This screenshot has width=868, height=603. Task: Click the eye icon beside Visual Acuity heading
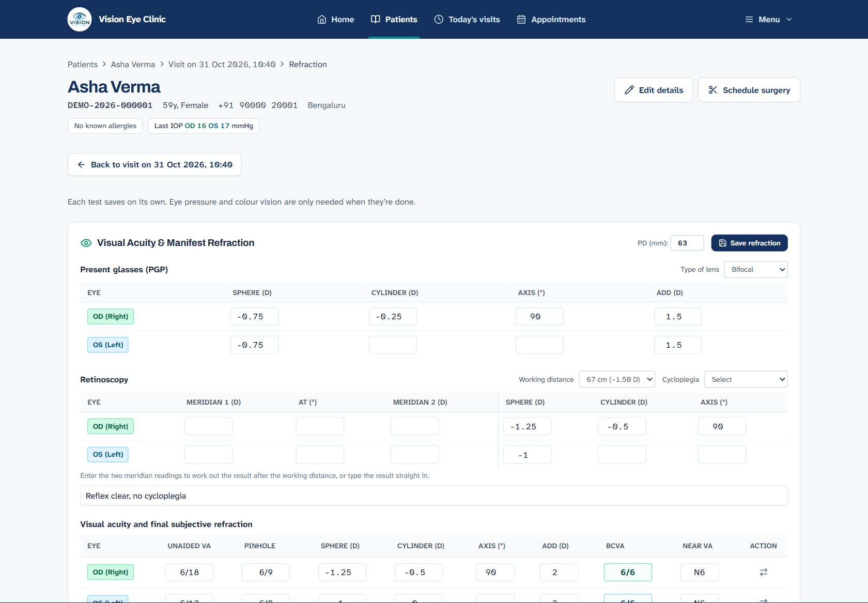pyautogui.click(x=86, y=243)
